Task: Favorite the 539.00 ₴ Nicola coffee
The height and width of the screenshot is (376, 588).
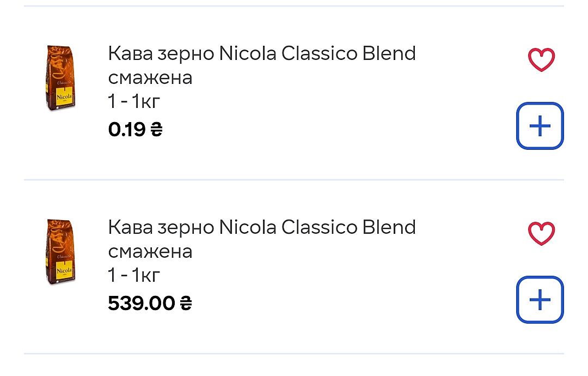Action: (541, 234)
